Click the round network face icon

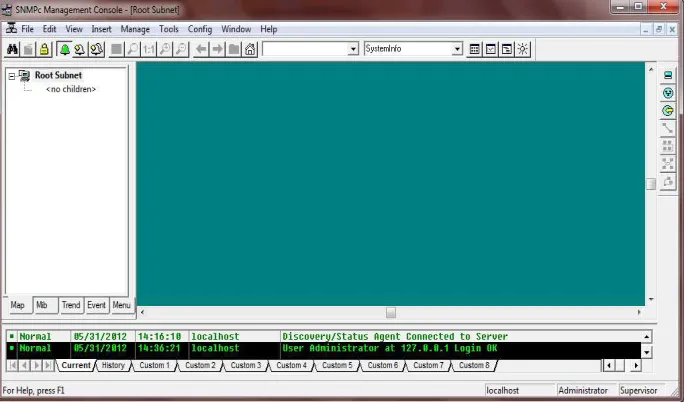pyautogui.click(x=668, y=93)
